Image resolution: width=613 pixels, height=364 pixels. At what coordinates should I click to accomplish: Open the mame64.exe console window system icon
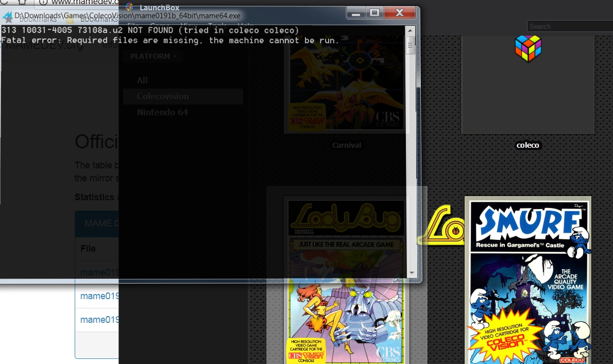coord(7,16)
